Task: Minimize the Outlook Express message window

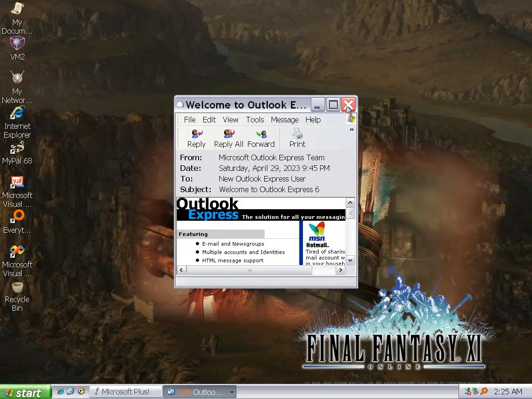Action: point(318,105)
